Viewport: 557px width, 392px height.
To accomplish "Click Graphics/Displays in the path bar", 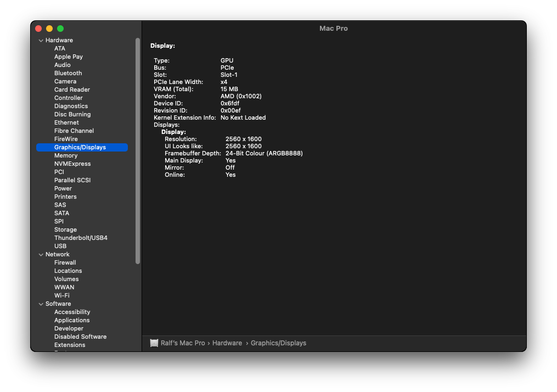I will (x=279, y=343).
